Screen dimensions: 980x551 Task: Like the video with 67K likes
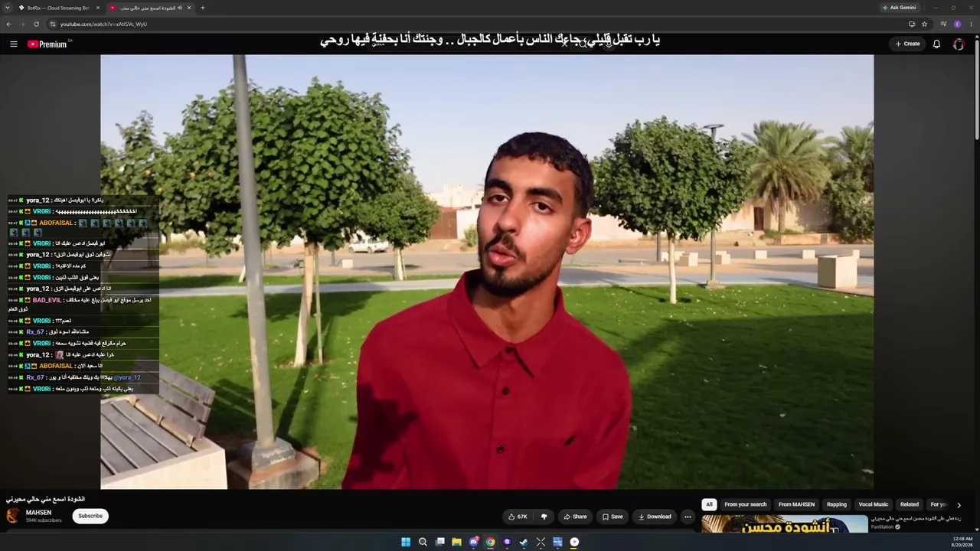(518, 517)
